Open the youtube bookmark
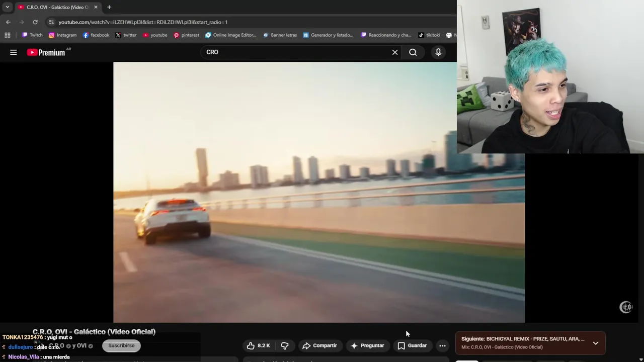This screenshot has width=644, height=362. tap(155, 35)
